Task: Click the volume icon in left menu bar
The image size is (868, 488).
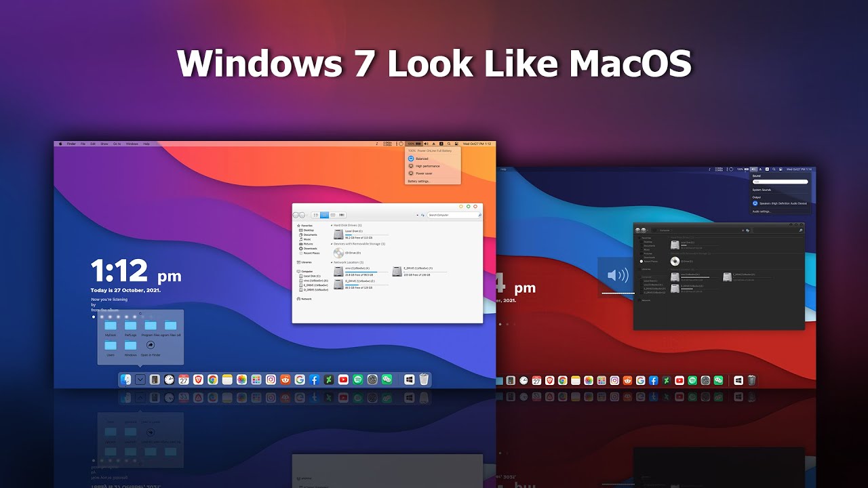Action: click(426, 144)
